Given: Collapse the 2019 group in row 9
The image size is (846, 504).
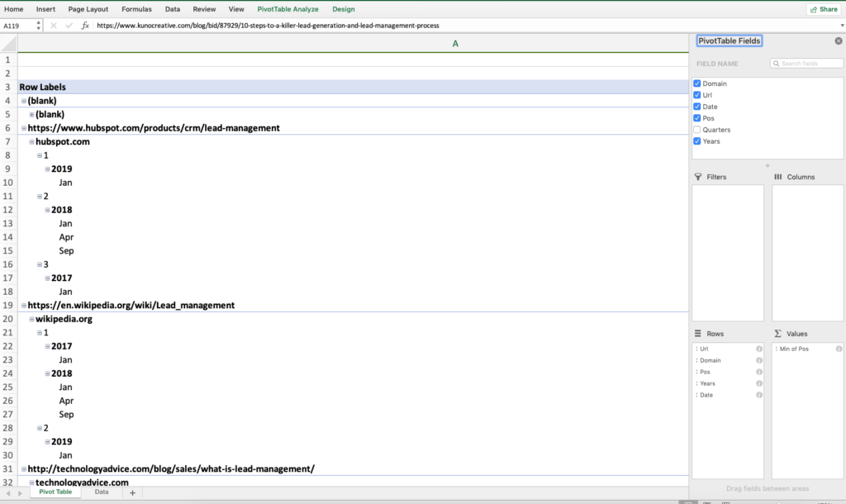Looking at the screenshot, I should (47, 169).
